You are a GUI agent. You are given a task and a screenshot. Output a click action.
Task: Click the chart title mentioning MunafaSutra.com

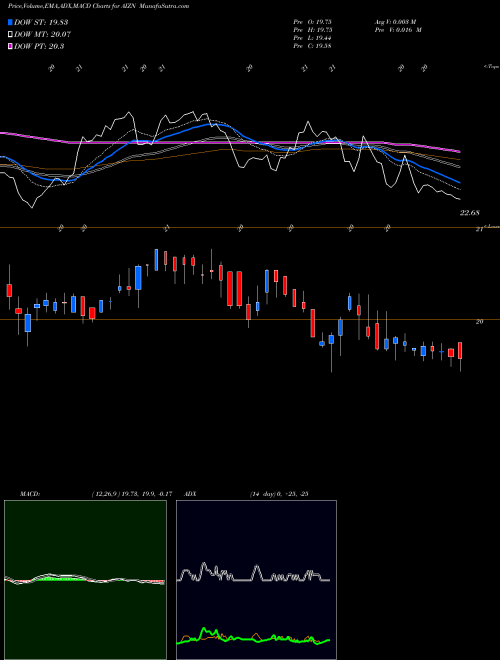click(98, 6)
